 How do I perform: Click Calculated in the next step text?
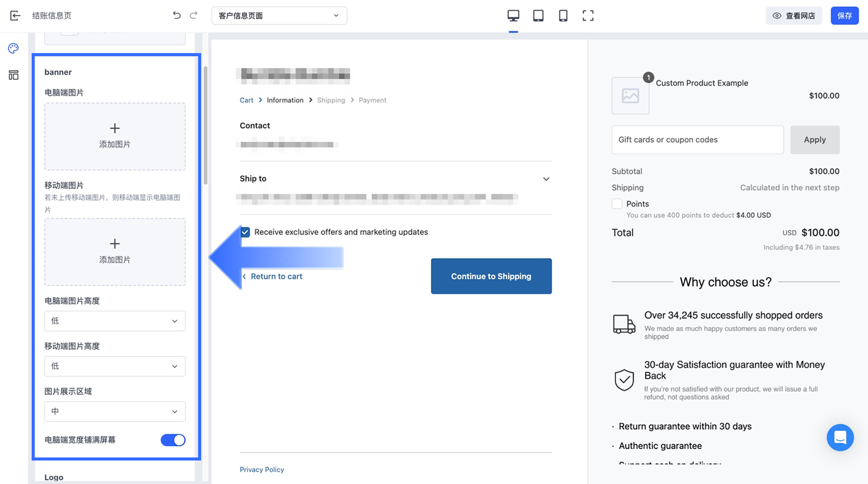click(790, 188)
